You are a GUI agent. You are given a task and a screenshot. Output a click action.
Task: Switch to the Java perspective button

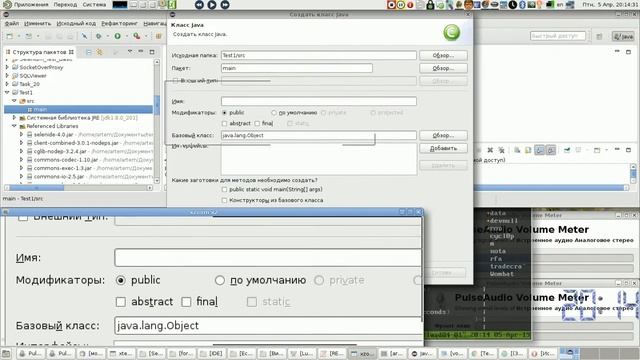(623, 36)
